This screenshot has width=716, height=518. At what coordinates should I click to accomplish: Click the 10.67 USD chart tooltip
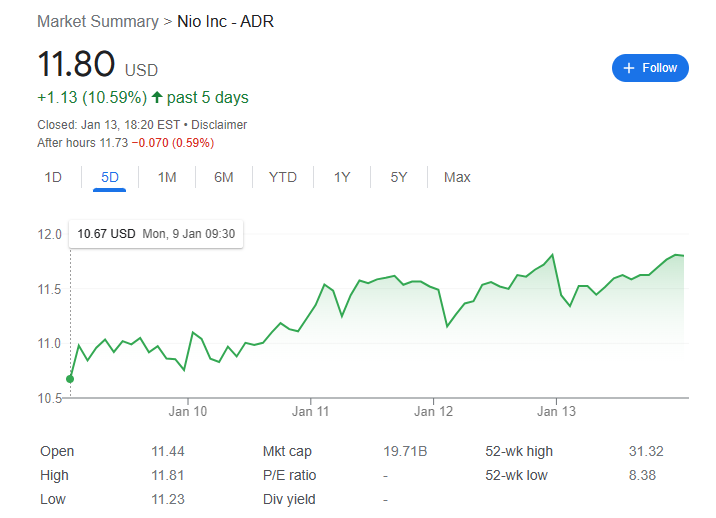[156, 234]
